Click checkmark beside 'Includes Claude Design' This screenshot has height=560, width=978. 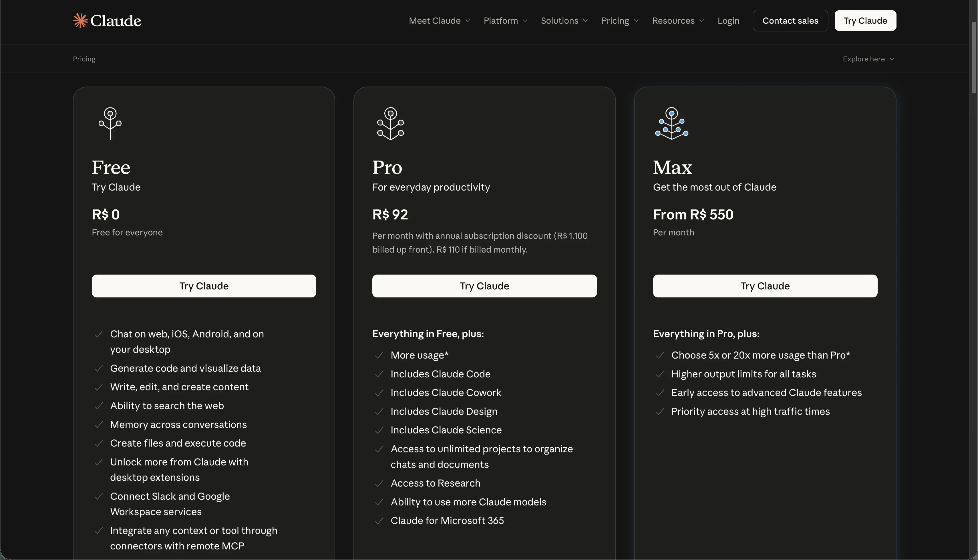pyautogui.click(x=379, y=411)
